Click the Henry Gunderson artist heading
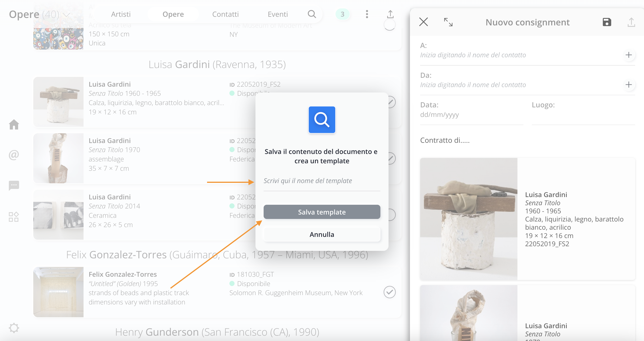Screen dimensions: 644x341 217,332
